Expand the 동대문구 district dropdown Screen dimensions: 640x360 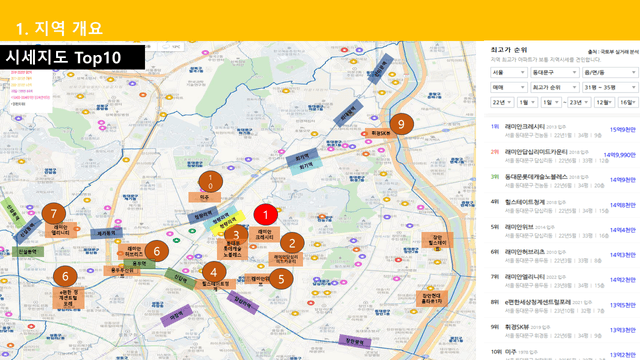[x=555, y=73]
